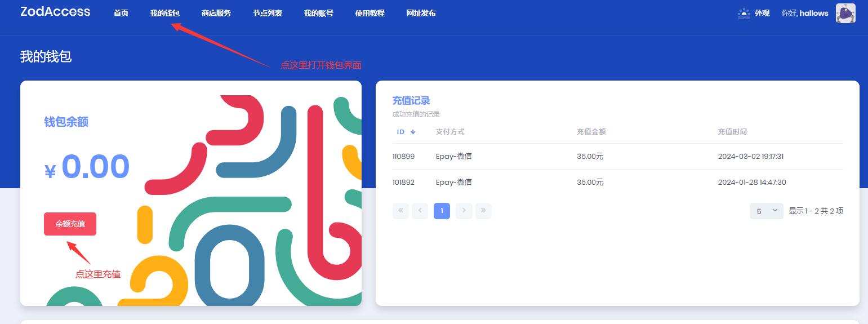Select page 1 in pagination

click(442, 211)
